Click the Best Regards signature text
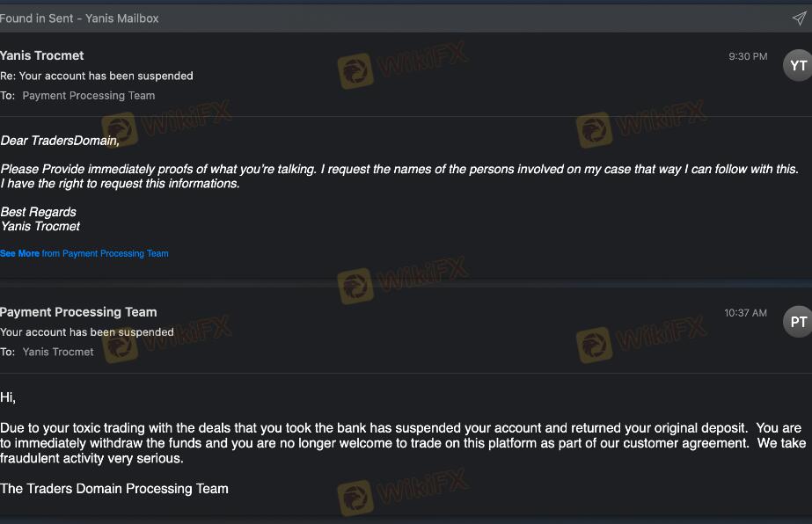Image resolution: width=812 pixels, height=524 pixels. tap(39, 212)
